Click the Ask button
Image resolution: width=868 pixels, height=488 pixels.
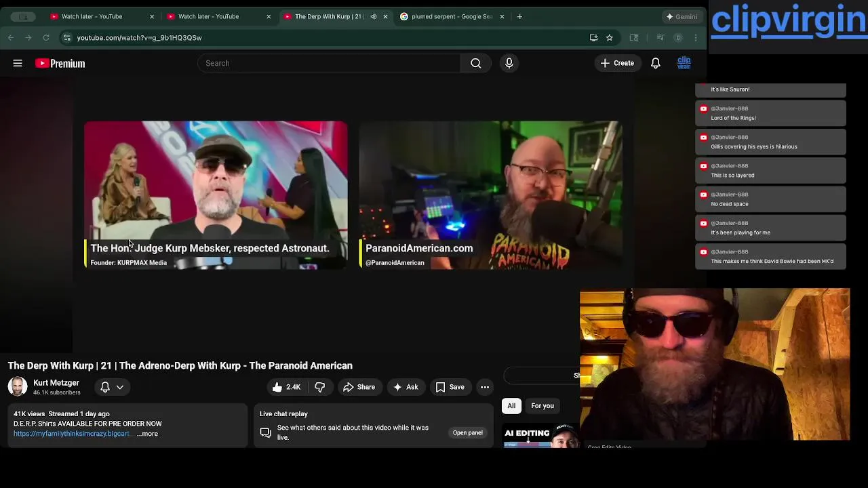406,387
